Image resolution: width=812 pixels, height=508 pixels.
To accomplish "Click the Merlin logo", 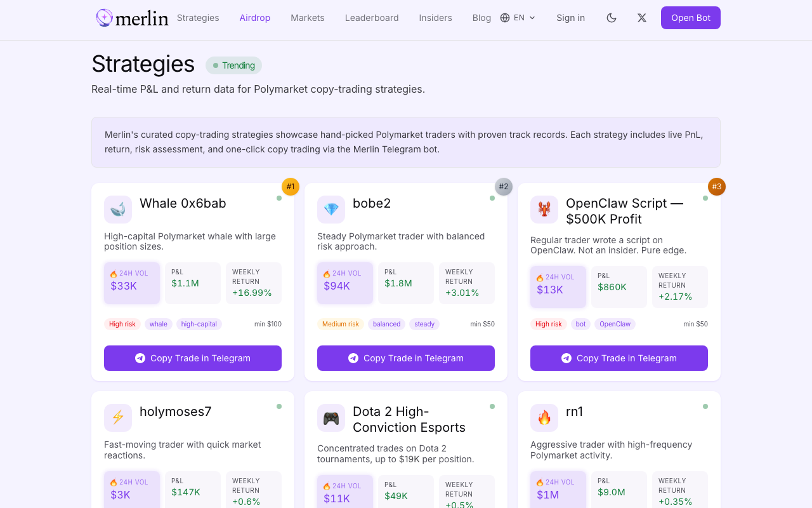I will tap(132, 18).
